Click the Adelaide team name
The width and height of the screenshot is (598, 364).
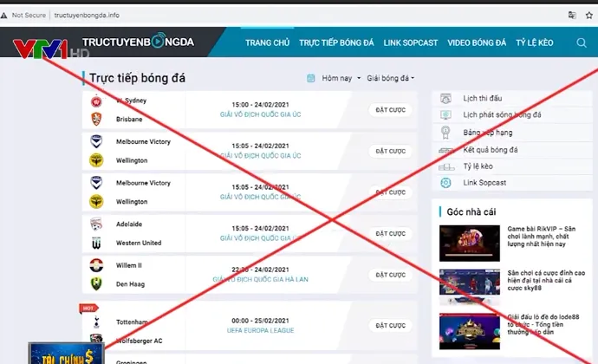(129, 224)
